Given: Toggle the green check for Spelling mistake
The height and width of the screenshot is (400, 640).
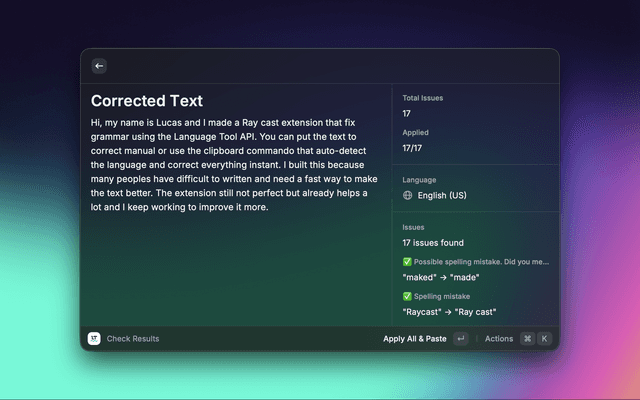Looking at the screenshot, I should click(407, 296).
